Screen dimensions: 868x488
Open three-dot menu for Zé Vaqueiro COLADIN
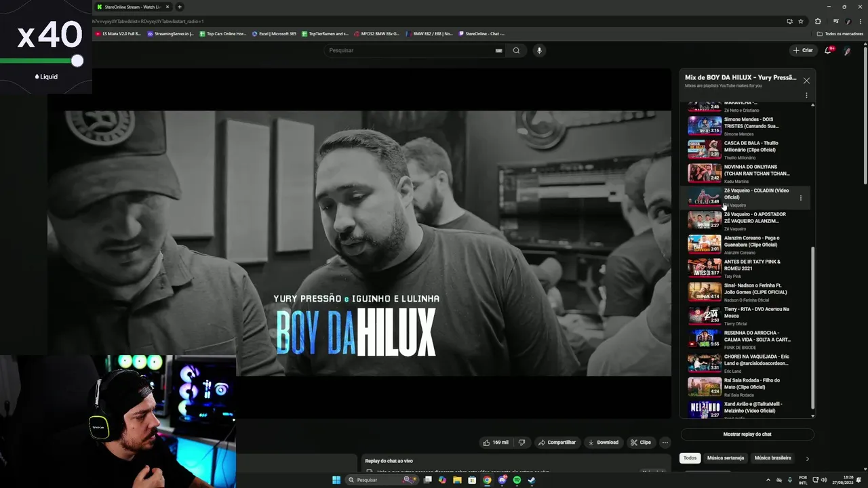tap(801, 198)
